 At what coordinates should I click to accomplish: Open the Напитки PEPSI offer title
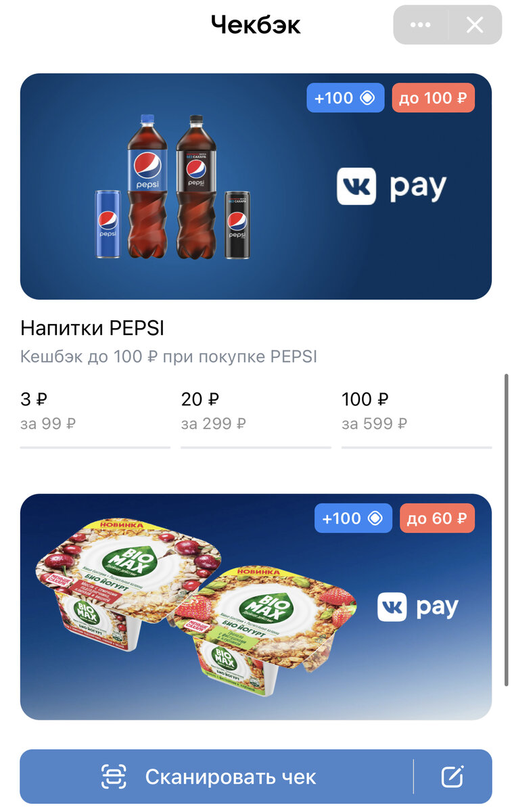point(93,328)
